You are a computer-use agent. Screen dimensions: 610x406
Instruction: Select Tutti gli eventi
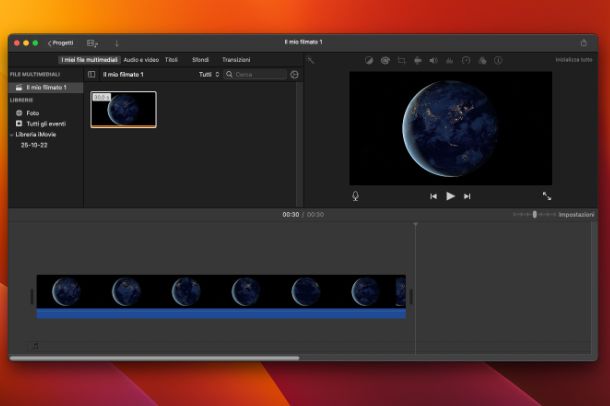[x=40, y=124]
